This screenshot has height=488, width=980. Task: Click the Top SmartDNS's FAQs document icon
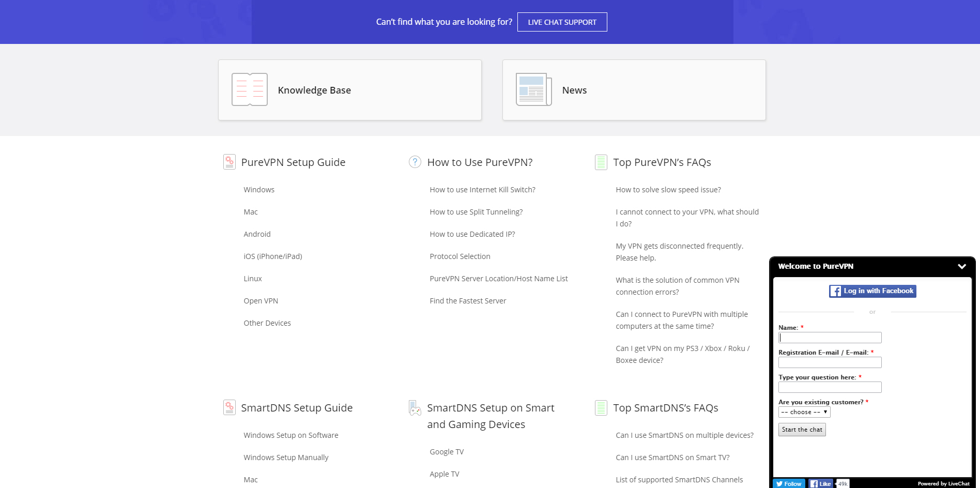tap(601, 408)
